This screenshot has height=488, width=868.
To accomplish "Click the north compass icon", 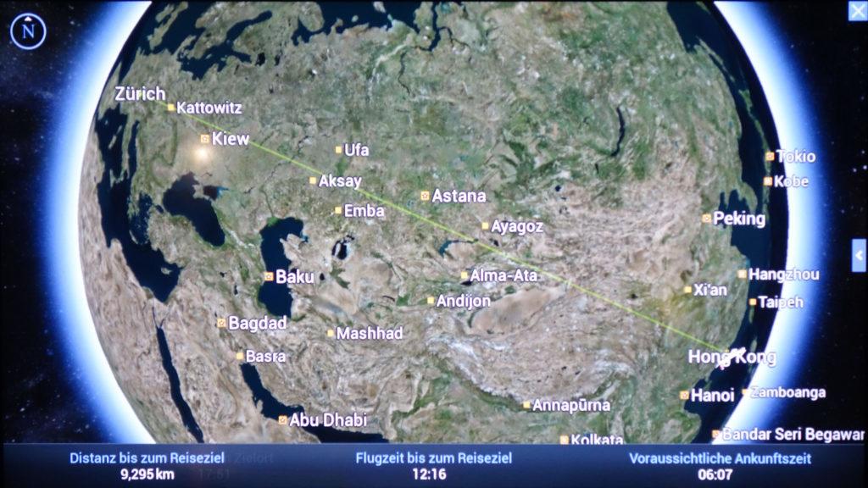I will tap(28, 31).
